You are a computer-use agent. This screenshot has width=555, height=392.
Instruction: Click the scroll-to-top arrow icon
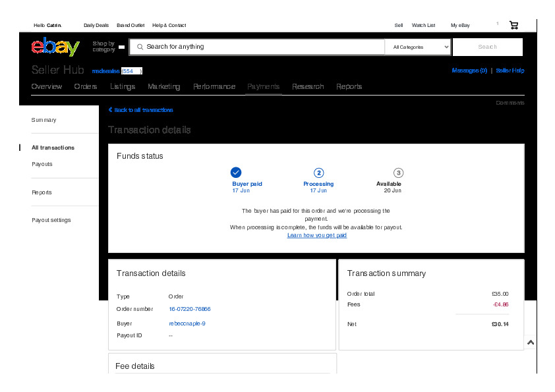531,343
